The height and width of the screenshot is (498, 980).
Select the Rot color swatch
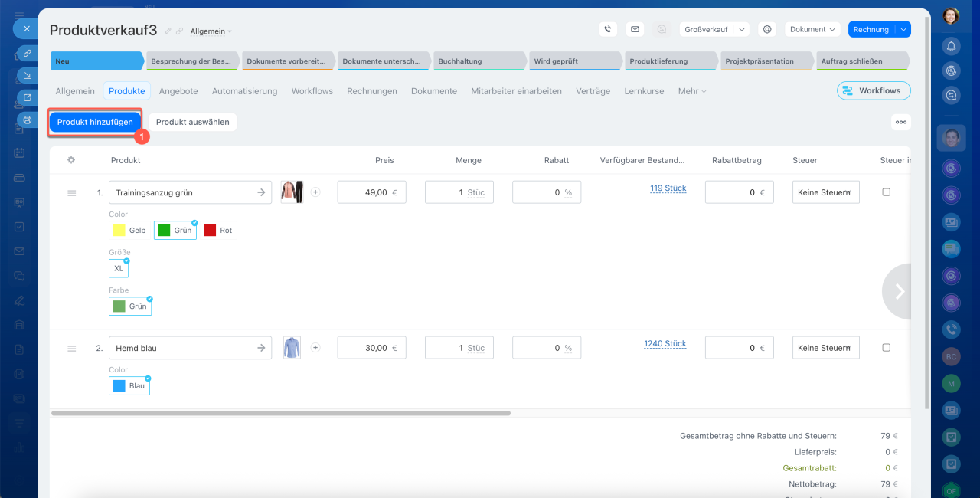pos(219,231)
